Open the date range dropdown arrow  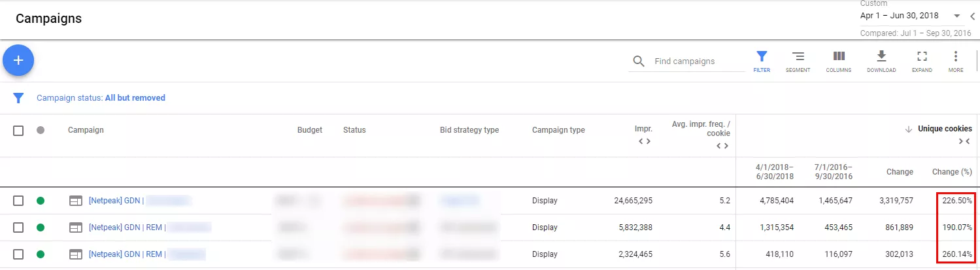click(x=957, y=16)
